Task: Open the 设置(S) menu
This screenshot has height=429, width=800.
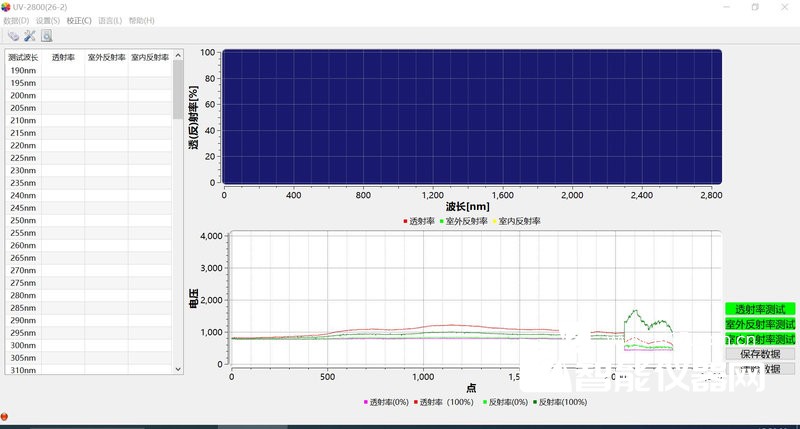Action: point(47,20)
